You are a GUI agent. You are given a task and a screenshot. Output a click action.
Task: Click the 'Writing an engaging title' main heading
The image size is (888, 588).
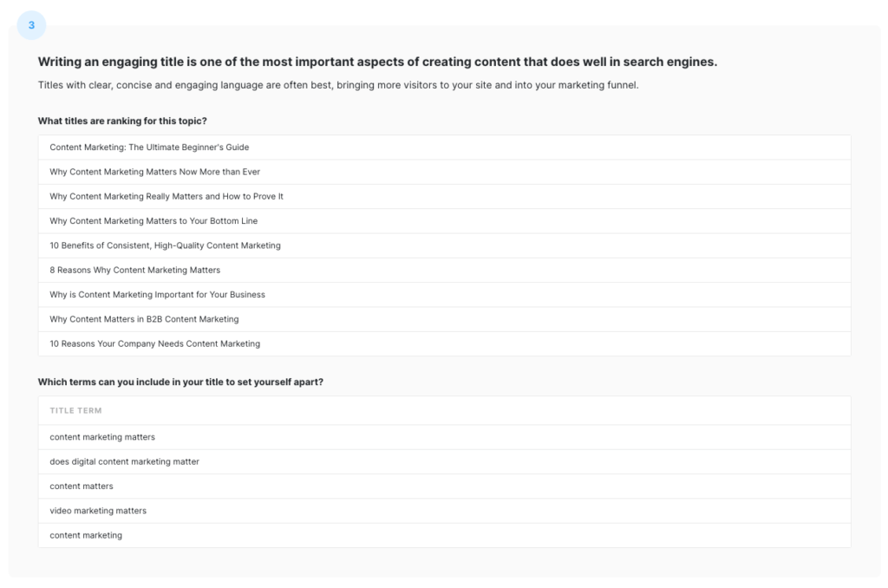click(x=377, y=62)
